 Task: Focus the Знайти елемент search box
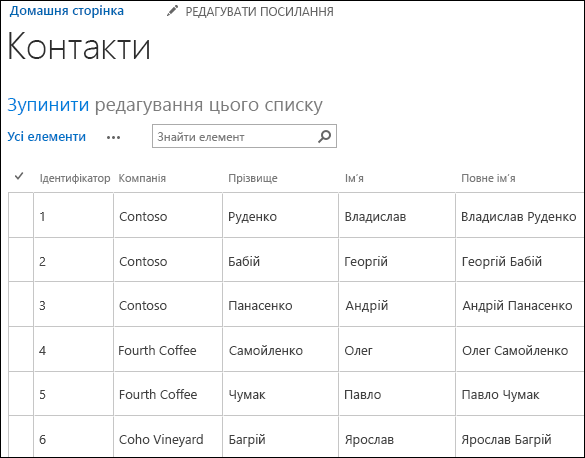point(244,136)
